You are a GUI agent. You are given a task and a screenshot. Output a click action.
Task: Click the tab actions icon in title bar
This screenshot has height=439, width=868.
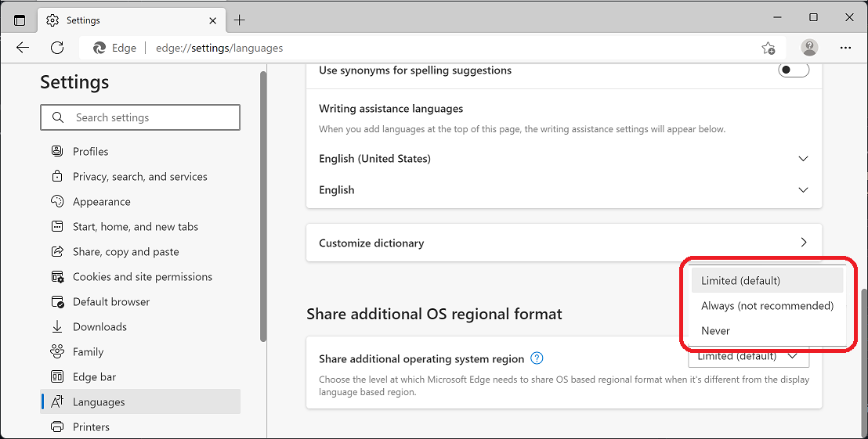point(20,20)
